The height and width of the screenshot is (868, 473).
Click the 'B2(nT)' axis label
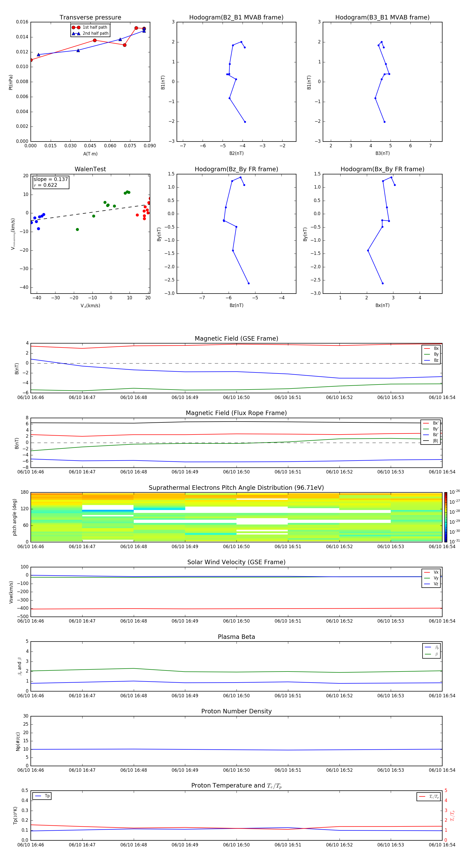click(x=236, y=153)
